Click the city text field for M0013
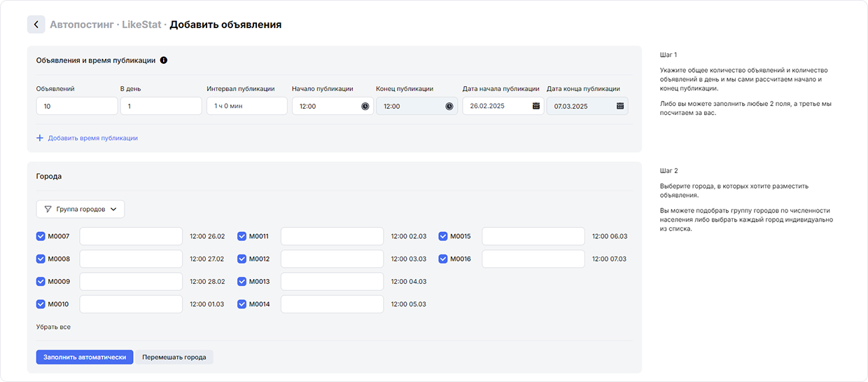868x382 pixels. pos(332,281)
